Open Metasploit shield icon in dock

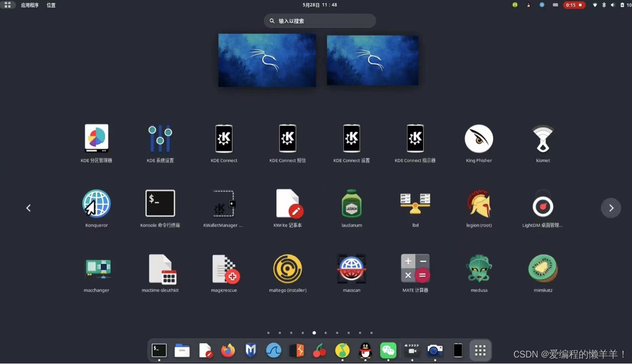251,350
